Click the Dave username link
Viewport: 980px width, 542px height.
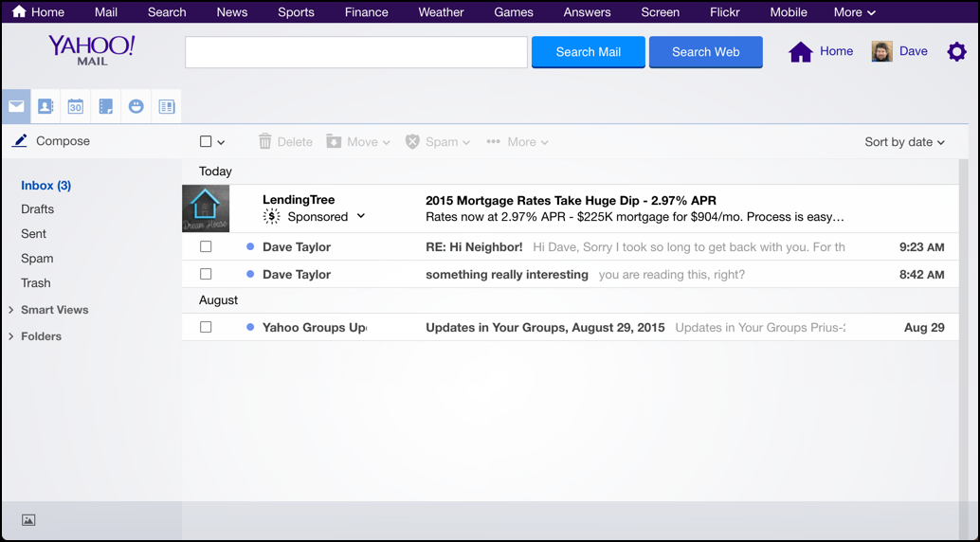click(913, 51)
